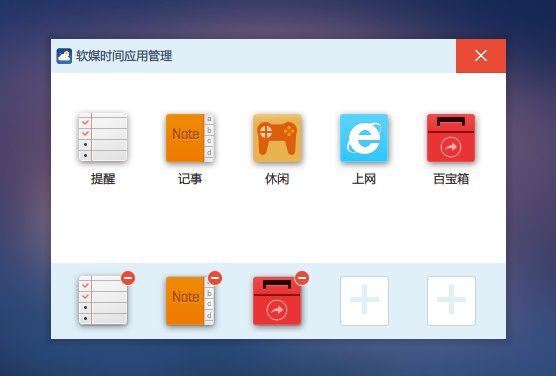This screenshot has width=556, height=376.
Task: Remove the checklist app via its red minus badge
Action: click(128, 278)
